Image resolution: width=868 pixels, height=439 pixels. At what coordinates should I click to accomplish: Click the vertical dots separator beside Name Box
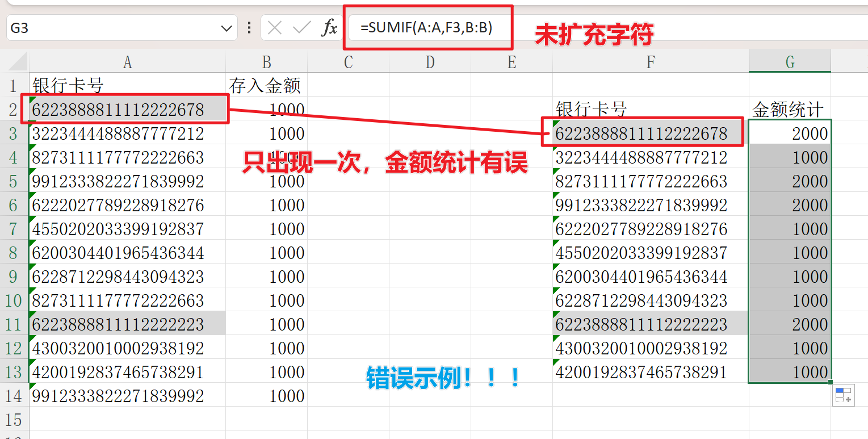point(248,27)
